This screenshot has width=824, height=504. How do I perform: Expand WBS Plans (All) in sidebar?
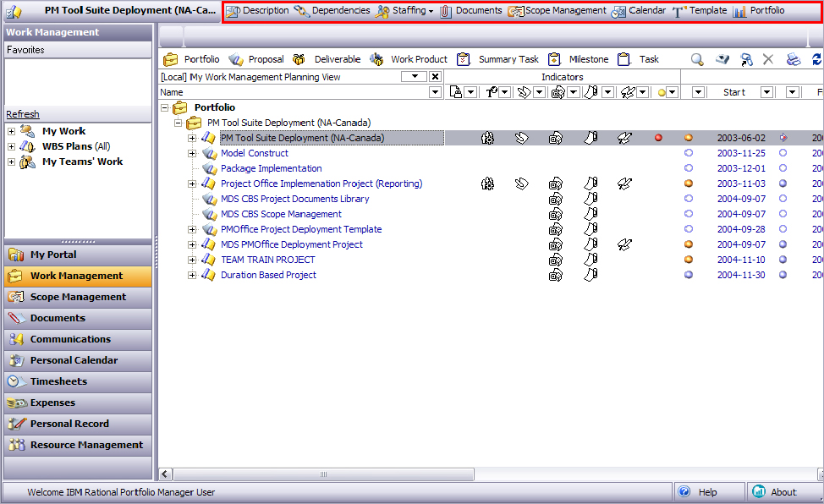11,146
